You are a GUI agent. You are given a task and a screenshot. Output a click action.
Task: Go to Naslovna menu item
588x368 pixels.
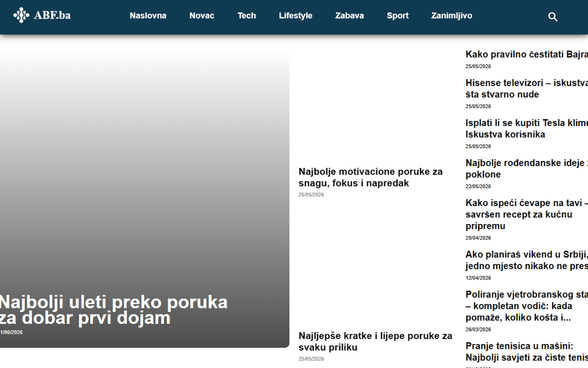[x=148, y=16]
